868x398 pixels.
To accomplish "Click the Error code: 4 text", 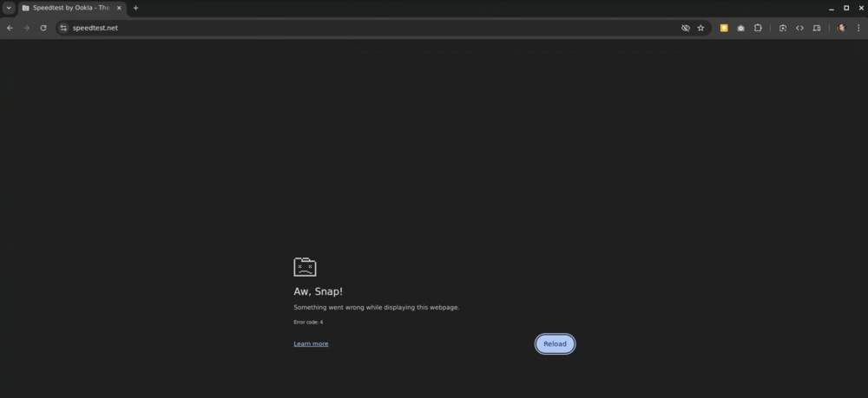I will [308, 323].
